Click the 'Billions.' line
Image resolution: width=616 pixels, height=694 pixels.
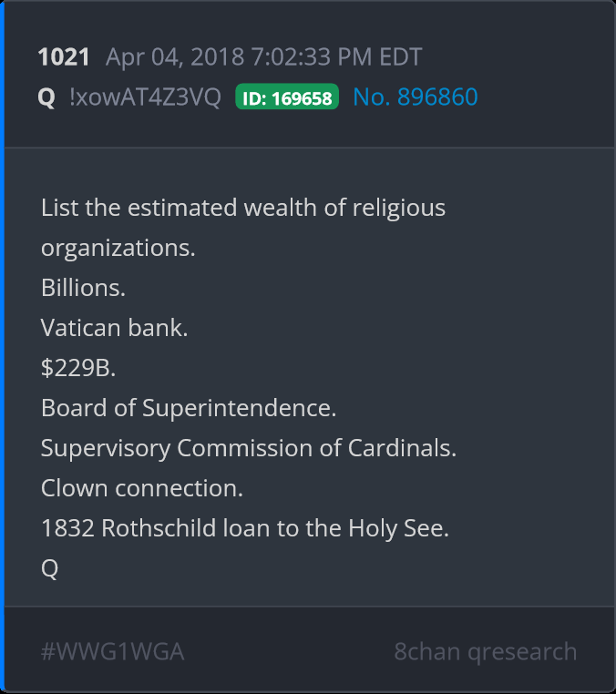(x=83, y=288)
